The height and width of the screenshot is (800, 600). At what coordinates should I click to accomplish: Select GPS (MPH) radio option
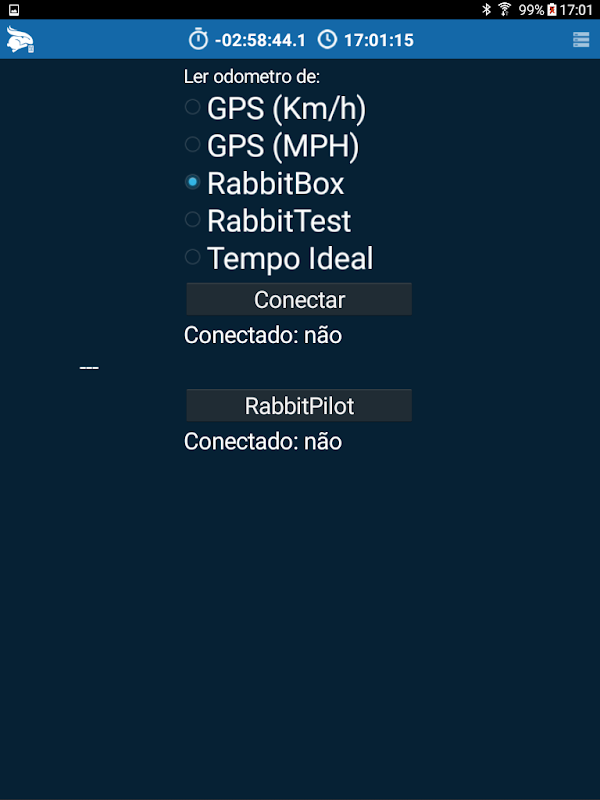(193, 145)
